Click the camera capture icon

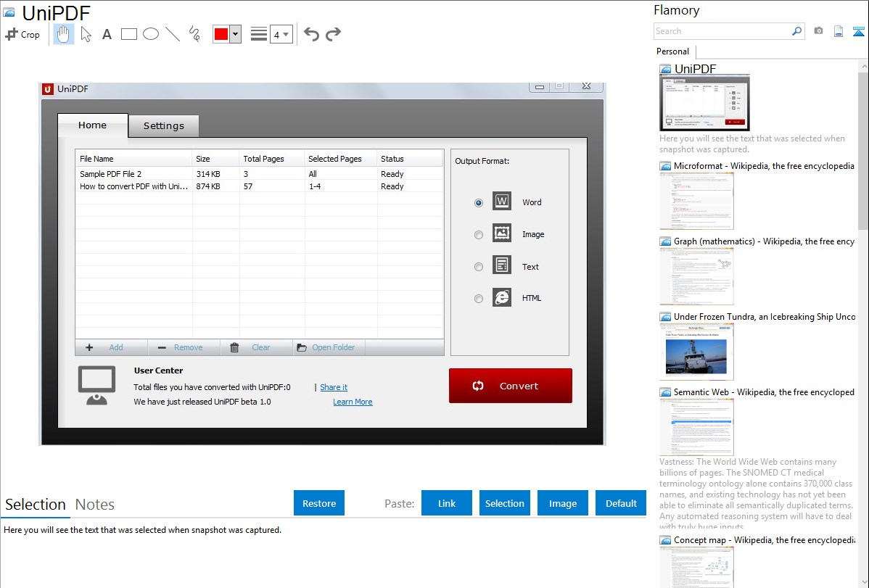(x=818, y=31)
